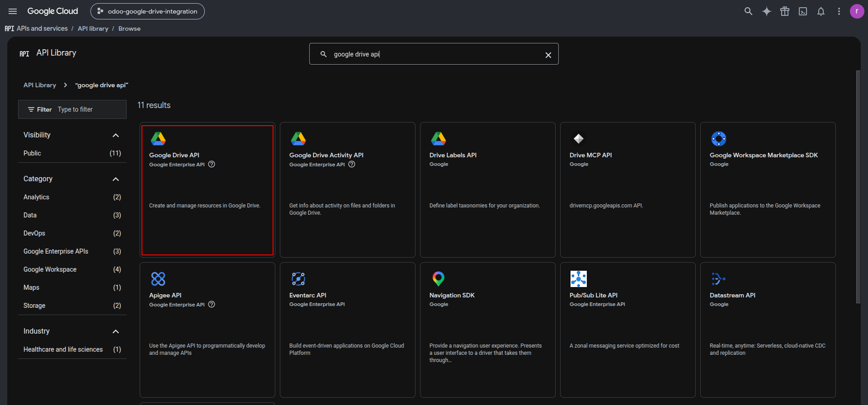
Task: Click Google Workspace Marketplace SDK icon
Action: (x=719, y=139)
